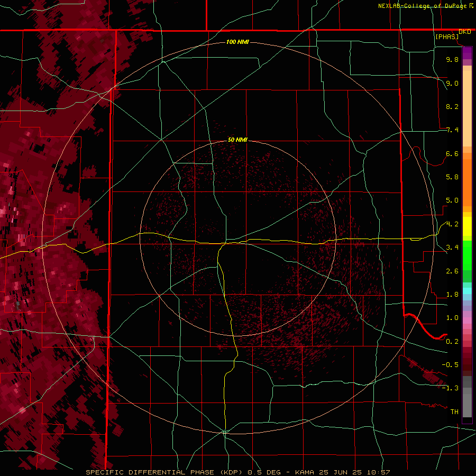Select the 8.2 legend value
476x476 pixels.
[452, 106]
